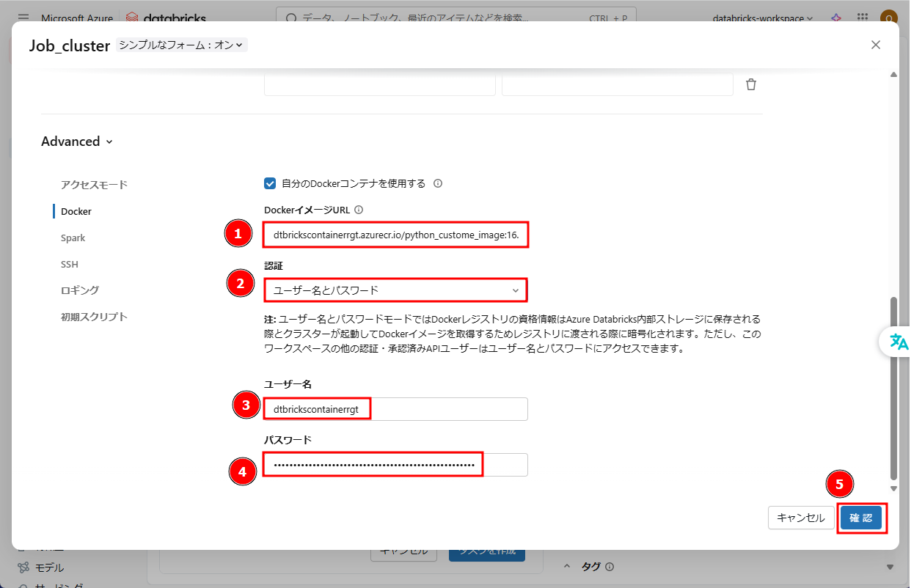This screenshot has height=588, width=911.
Task: Click info icon beside DockerイメージURL label
Action: 359,210
